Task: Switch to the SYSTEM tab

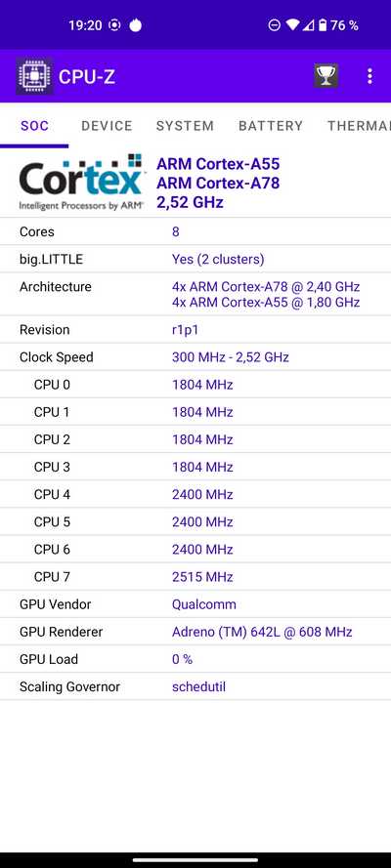Action: pyautogui.click(x=185, y=126)
